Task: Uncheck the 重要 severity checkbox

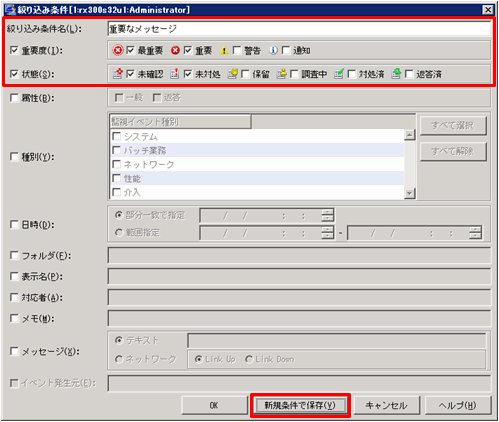Action: [188, 50]
